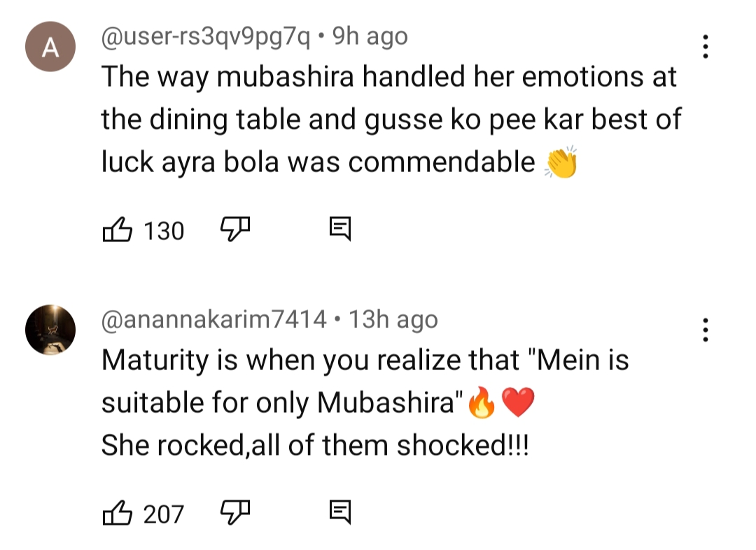Click the clapping hands emoji
The image size is (756, 550).
click(x=561, y=162)
